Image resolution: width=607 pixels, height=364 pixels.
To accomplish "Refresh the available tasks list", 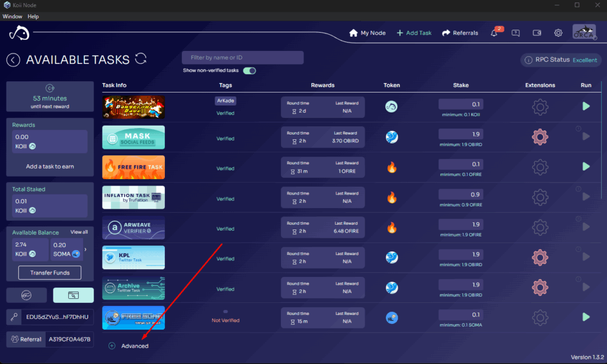I will pyautogui.click(x=141, y=59).
